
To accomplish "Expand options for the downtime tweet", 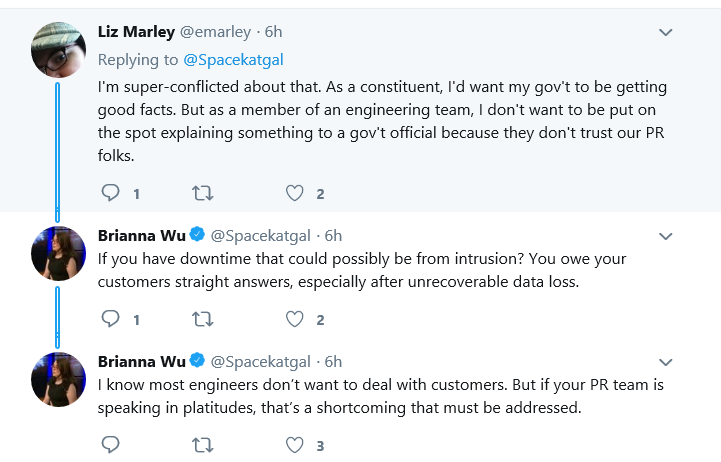I will 665,236.
